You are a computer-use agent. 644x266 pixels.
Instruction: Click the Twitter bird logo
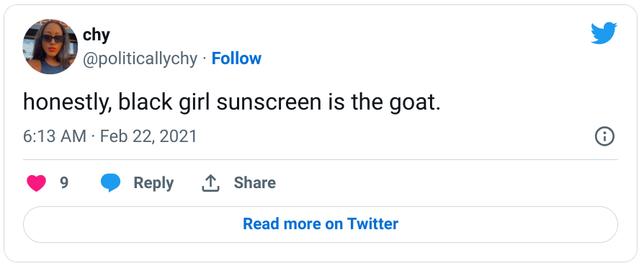[x=604, y=33]
